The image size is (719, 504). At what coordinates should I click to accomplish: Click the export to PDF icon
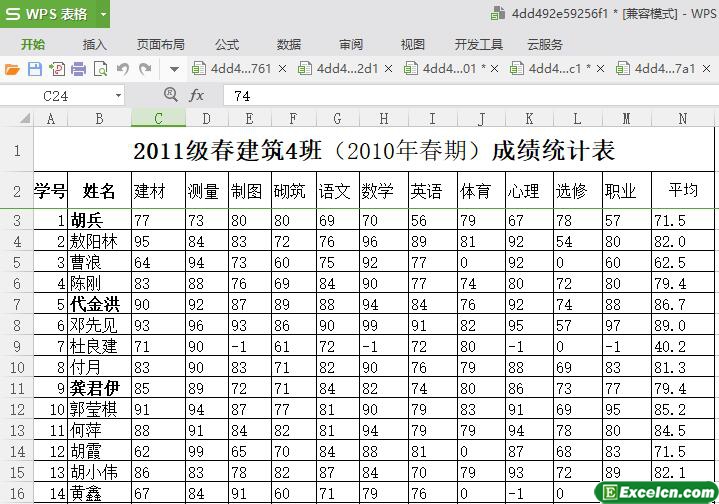[57, 69]
